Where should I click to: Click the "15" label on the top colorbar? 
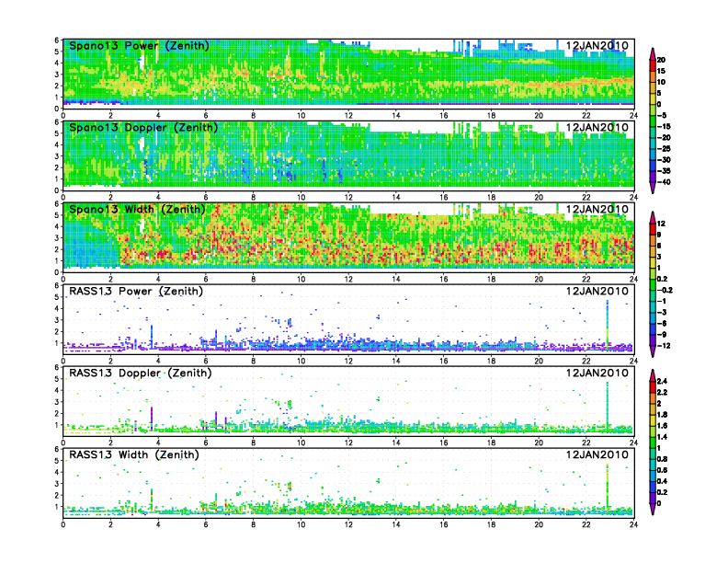pos(661,71)
